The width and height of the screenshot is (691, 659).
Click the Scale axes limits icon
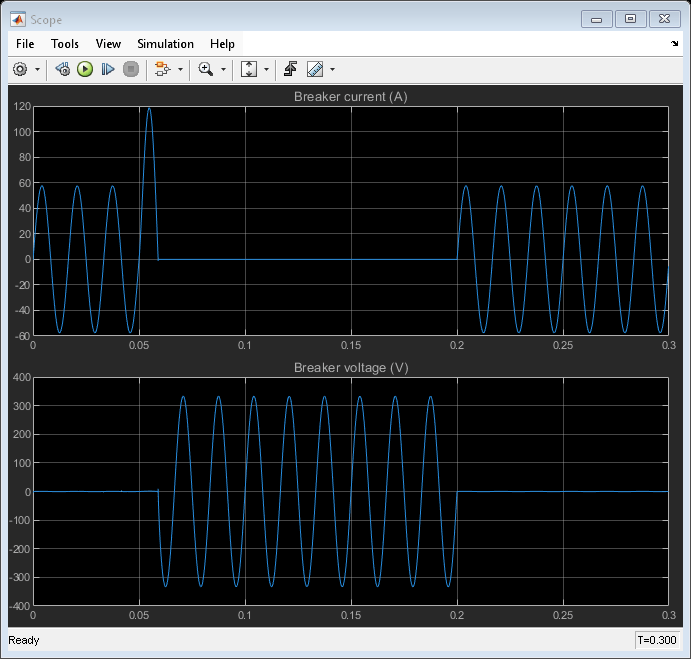[249, 69]
